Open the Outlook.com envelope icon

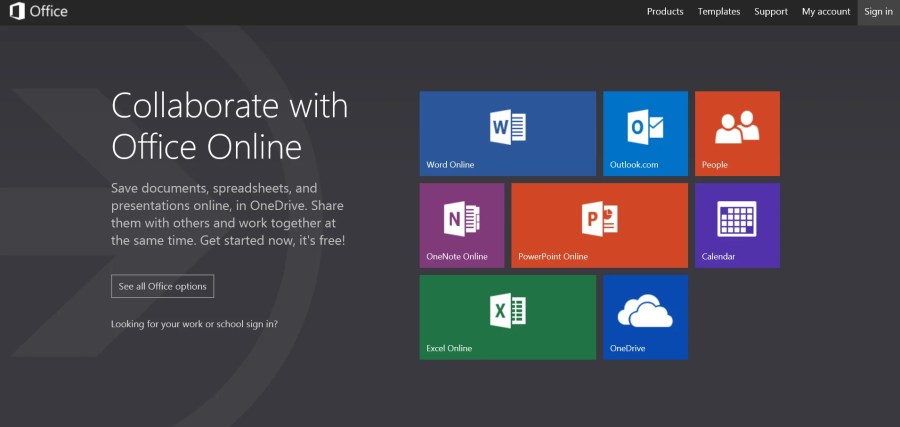click(645, 127)
